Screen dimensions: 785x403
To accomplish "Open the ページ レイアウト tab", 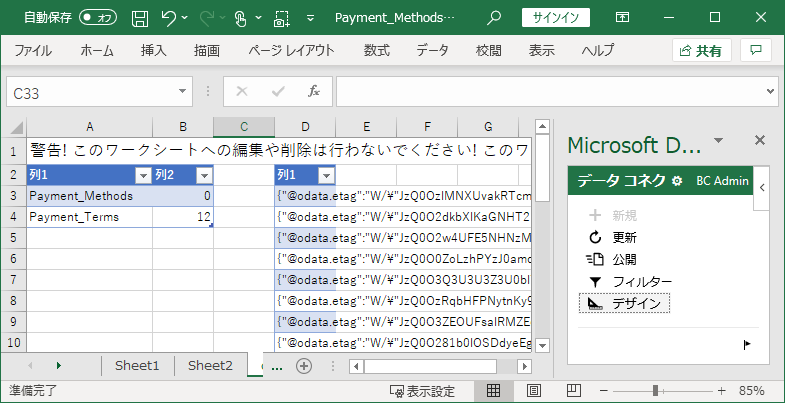I will click(291, 50).
